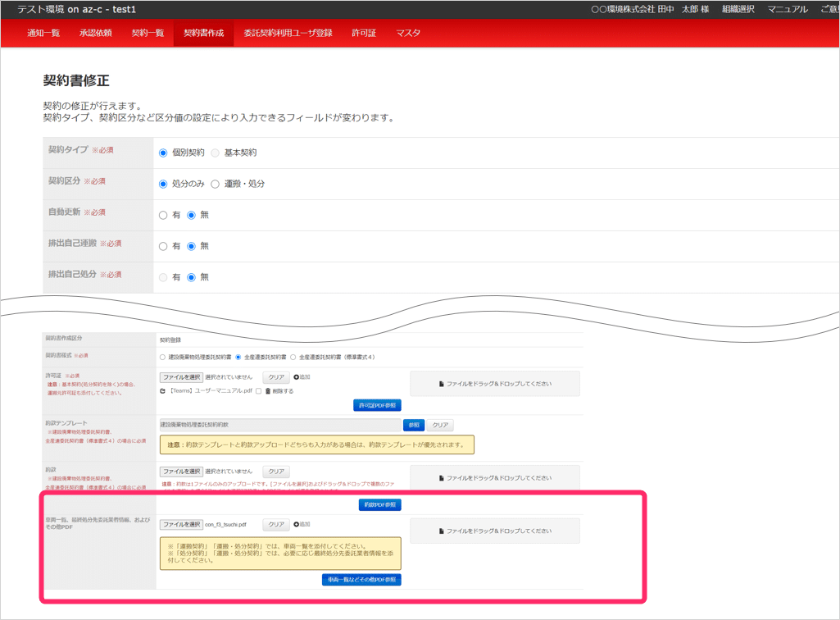Click the 許可証PDF参照 button
Image resolution: width=840 pixels, height=620 pixels.
(x=377, y=405)
